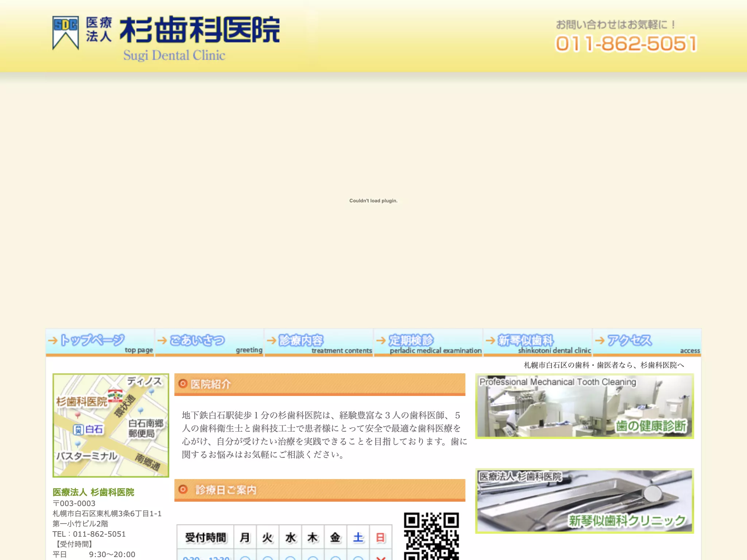Click the 歯の健康診断 tooth cleaning banner

584,406
